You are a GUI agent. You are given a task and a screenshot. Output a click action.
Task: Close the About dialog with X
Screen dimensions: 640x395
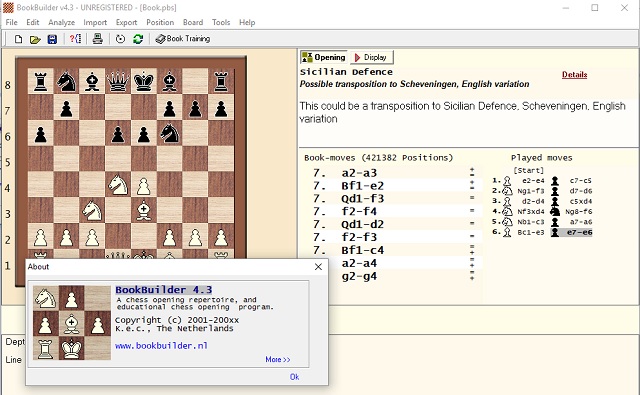click(318, 266)
